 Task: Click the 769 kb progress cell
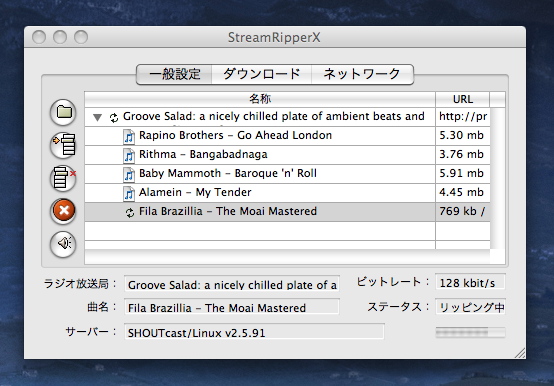[463, 212]
